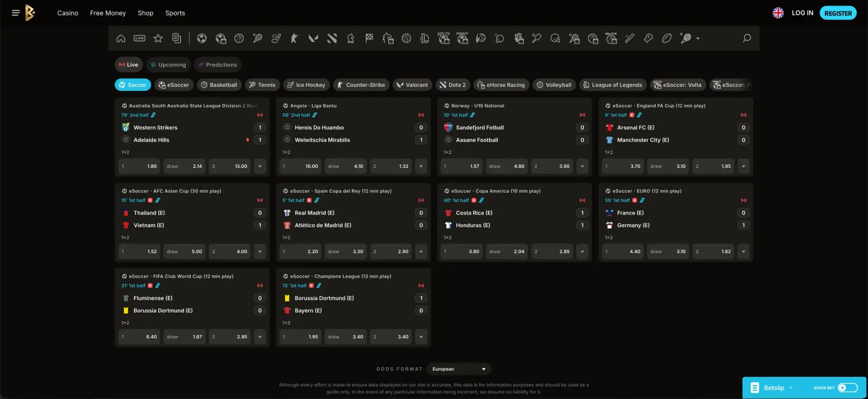Open the sports search magnifier
The width and height of the screenshot is (868, 399).
pos(746,38)
